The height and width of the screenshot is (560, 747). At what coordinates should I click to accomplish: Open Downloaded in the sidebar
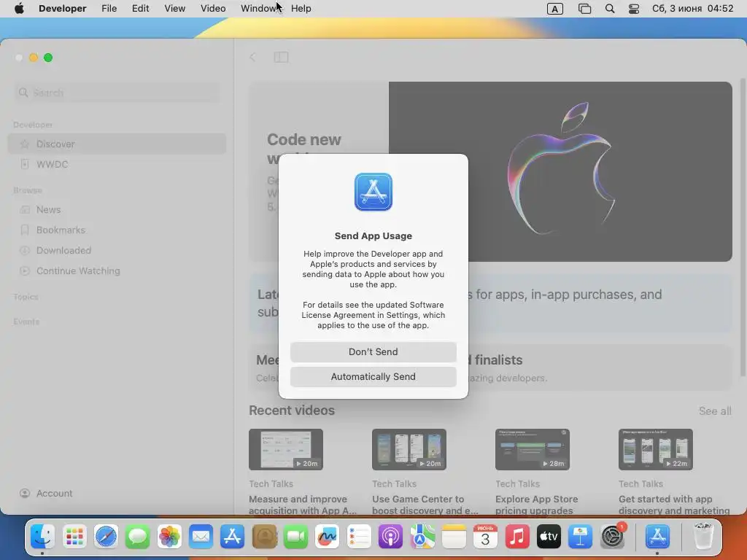point(117,251)
